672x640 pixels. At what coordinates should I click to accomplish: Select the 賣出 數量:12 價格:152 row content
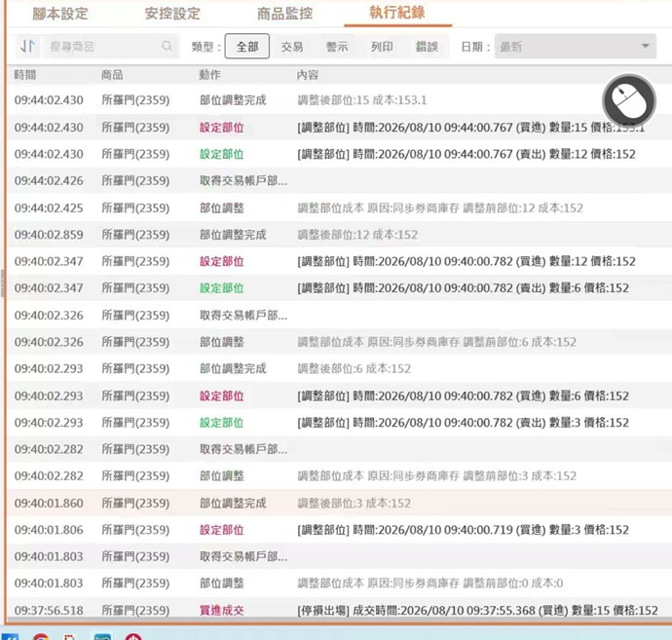coord(467,154)
